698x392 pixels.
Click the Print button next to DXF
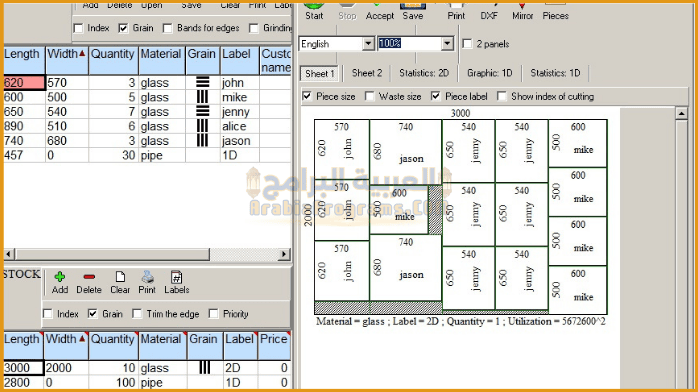456,11
